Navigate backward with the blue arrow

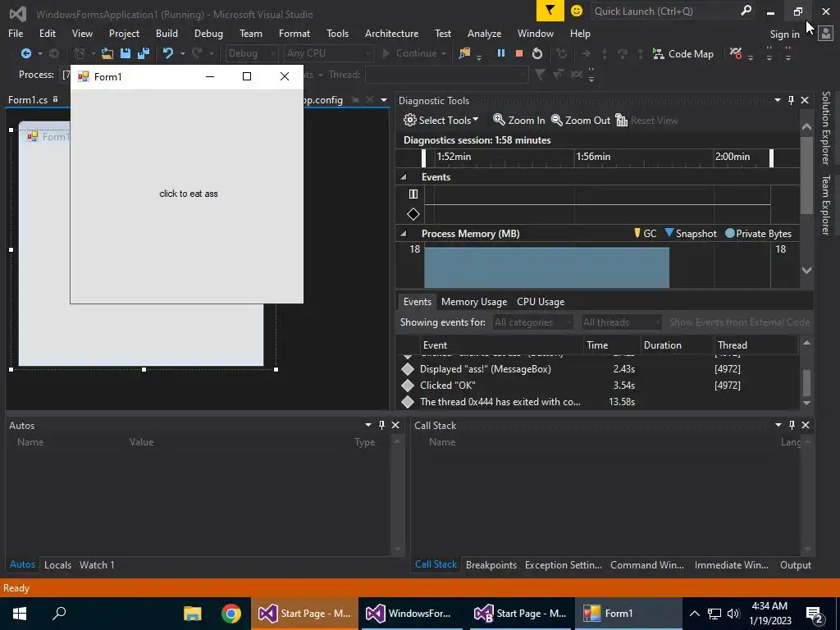25,53
